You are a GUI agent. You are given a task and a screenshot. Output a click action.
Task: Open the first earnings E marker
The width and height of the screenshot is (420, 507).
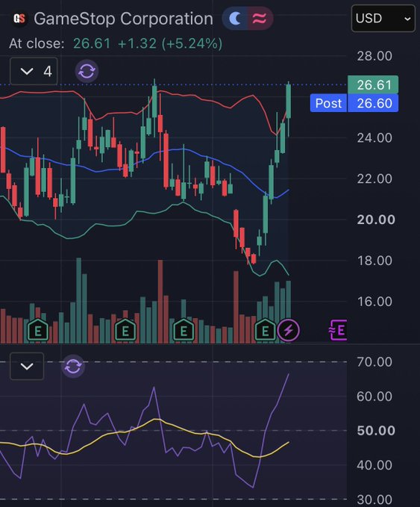(x=38, y=331)
